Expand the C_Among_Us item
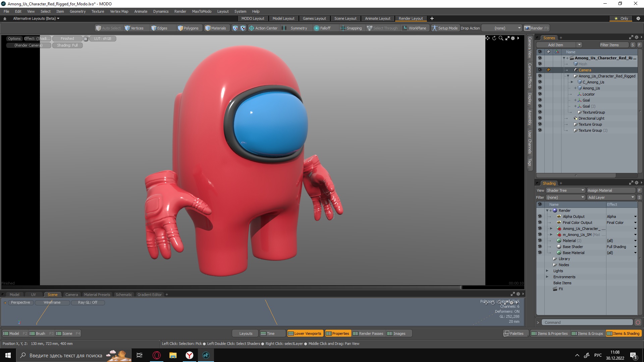The image size is (644, 362). 572,82
